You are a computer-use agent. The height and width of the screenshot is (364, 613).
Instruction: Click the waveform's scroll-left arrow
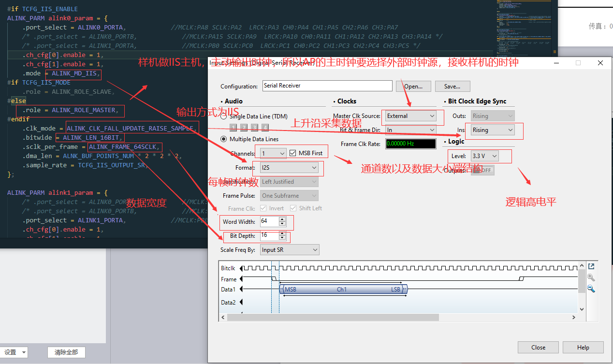(223, 318)
